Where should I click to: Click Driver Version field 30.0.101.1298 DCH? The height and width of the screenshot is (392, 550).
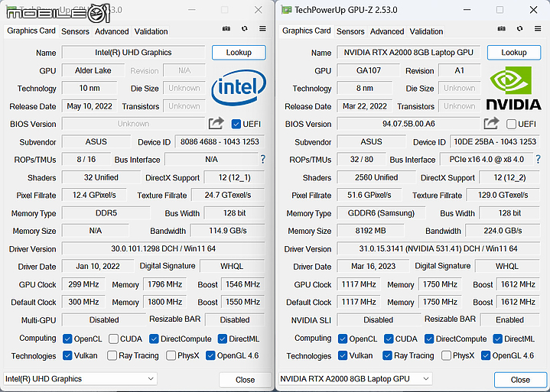point(164,248)
